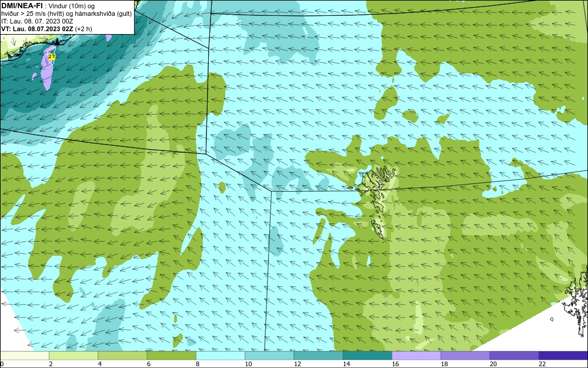Click the legend scale value 12
This screenshot has width=588, height=368.
pyautogui.click(x=298, y=364)
